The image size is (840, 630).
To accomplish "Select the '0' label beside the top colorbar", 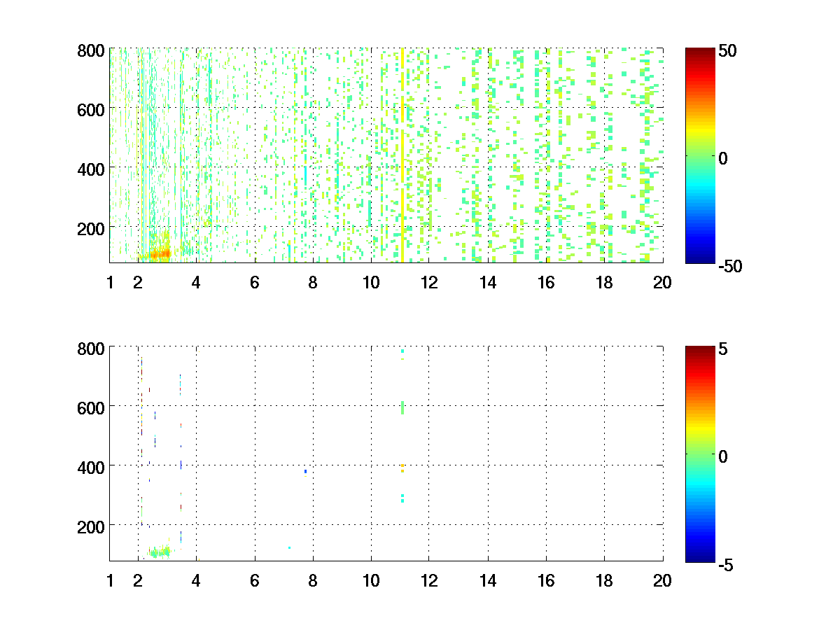I will tap(723, 158).
